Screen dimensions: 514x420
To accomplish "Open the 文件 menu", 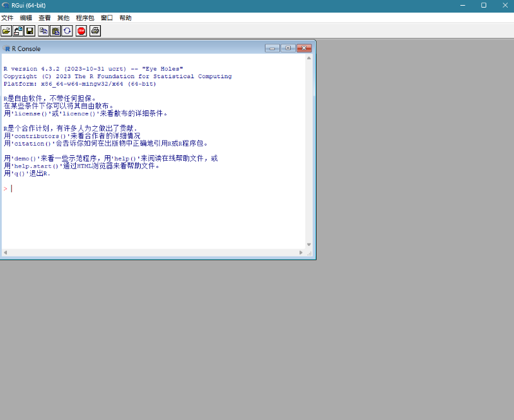I will [7, 18].
